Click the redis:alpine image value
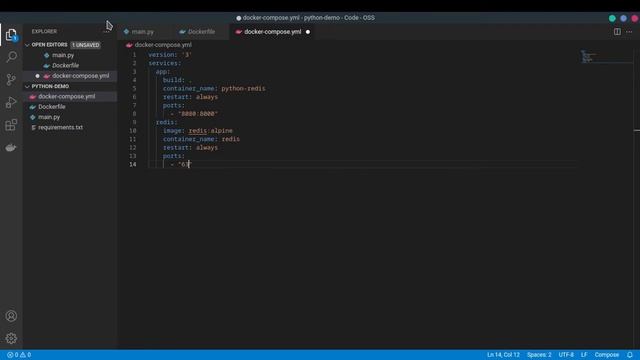 click(x=210, y=131)
